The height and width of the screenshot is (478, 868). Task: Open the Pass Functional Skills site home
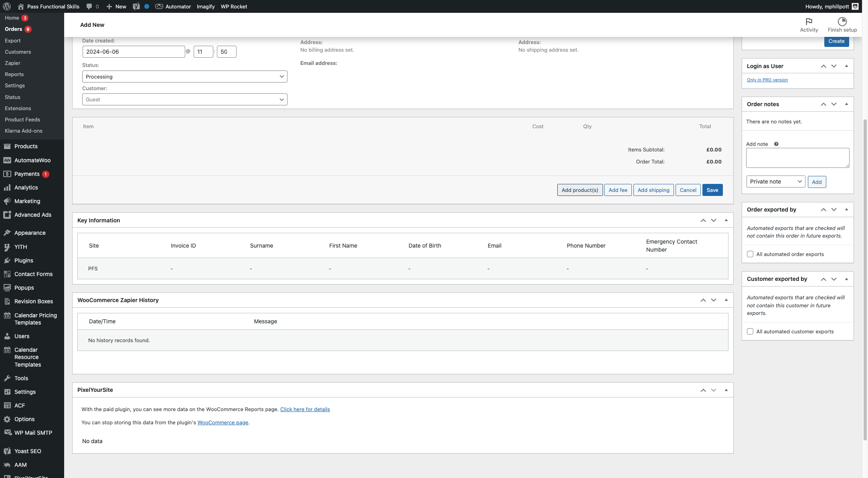tap(49, 6)
